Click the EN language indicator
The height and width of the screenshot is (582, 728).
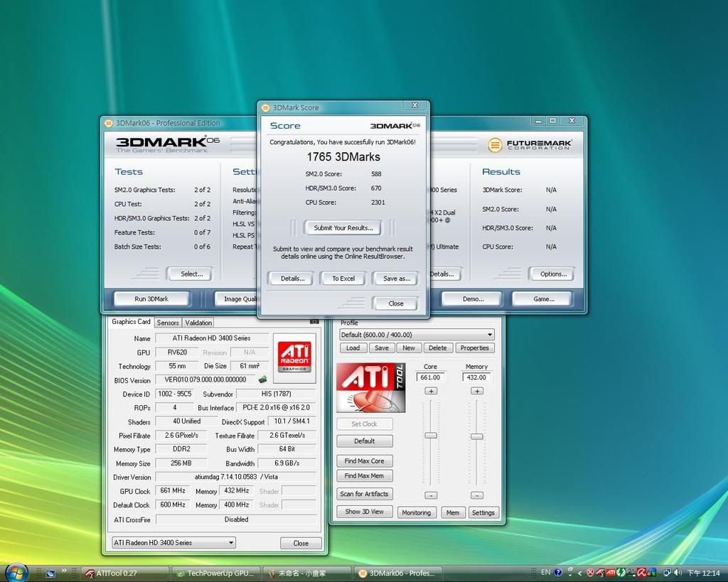coord(545,572)
